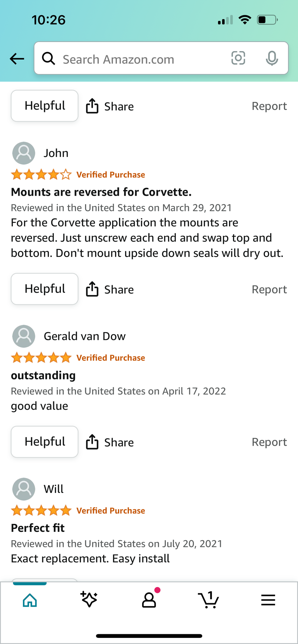
Task: Report Gerald van Dow's review
Action: 269,442
